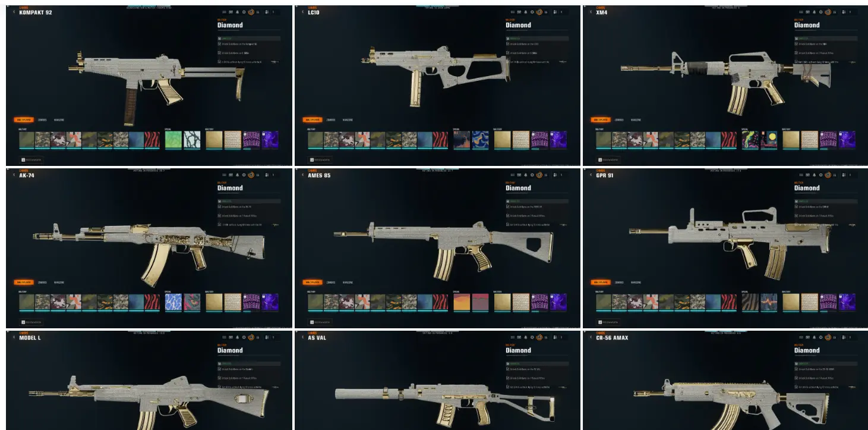The image size is (868, 430).
Task: Select the Zombies tab in the GPR 91 panel
Action: [x=619, y=283]
